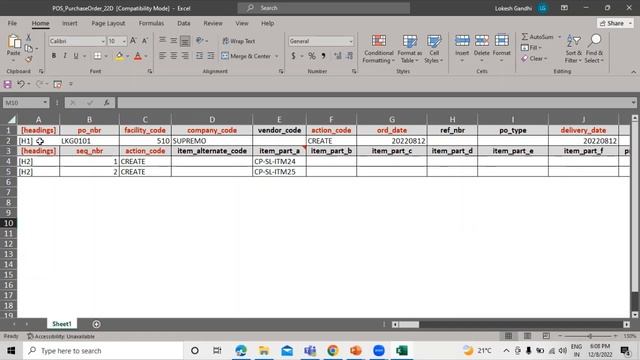Click the Name Box showing M10
The image size is (640, 360).
tap(26, 103)
